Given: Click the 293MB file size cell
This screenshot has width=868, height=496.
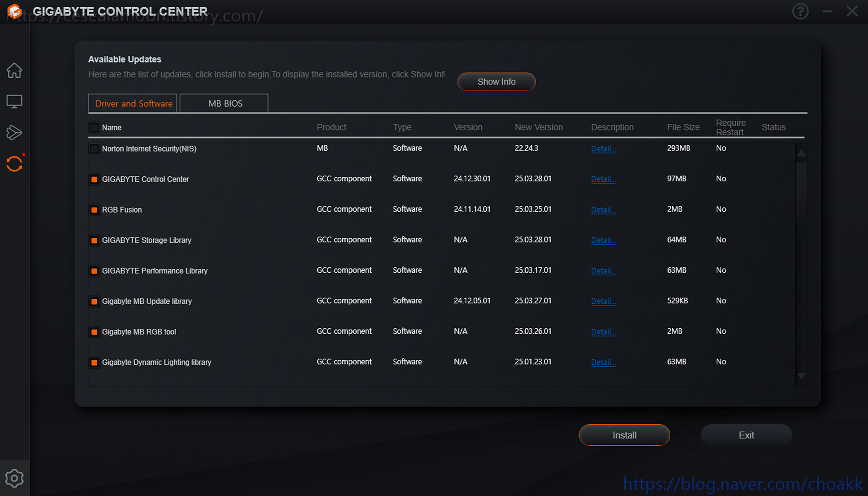Looking at the screenshot, I should (679, 148).
